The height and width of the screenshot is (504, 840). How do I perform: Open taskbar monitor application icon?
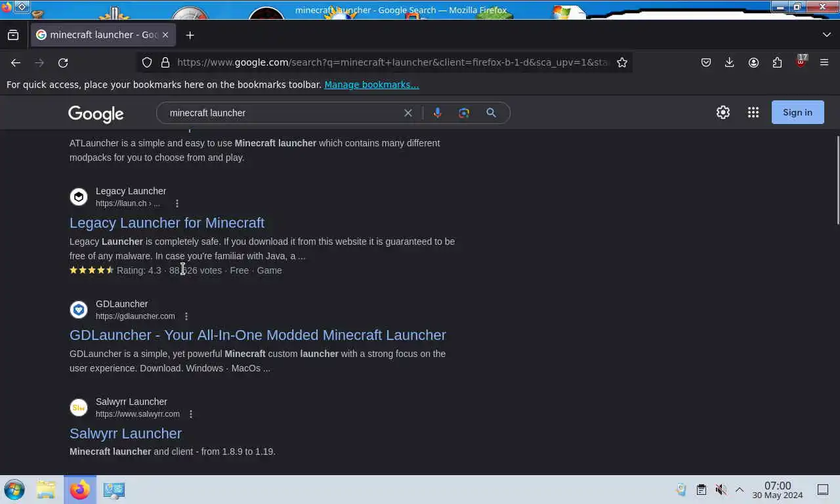click(x=114, y=490)
